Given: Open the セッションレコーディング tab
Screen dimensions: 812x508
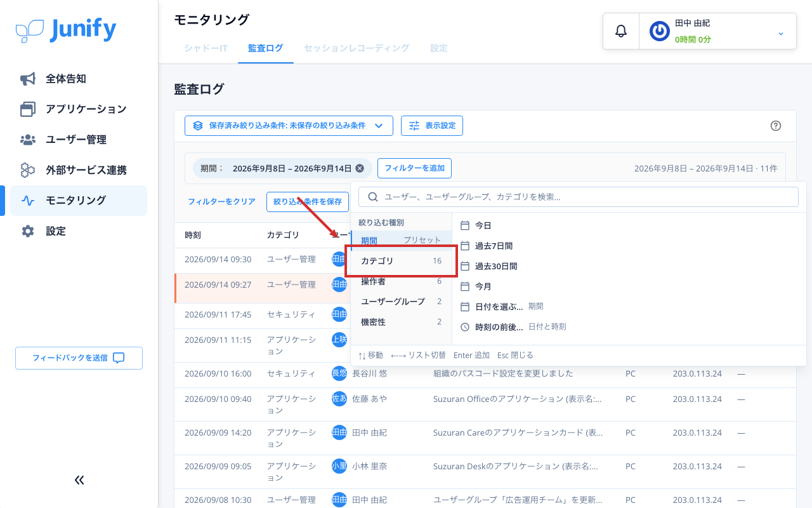Looking at the screenshot, I should click(357, 48).
